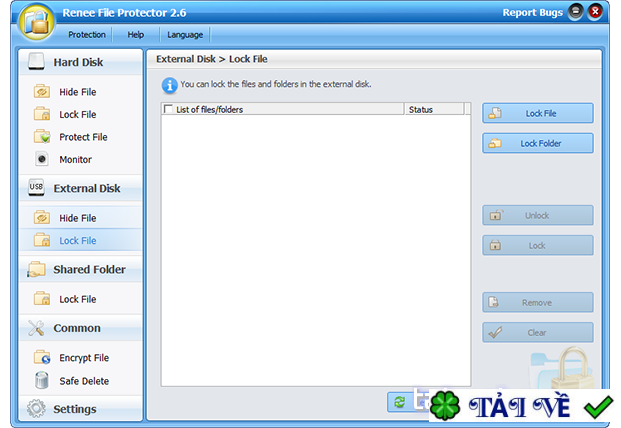Image resolution: width=621 pixels, height=428 pixels.
Task: Click the Lock File folder icon under Hard Disk
Action: [x=42, y=114]
